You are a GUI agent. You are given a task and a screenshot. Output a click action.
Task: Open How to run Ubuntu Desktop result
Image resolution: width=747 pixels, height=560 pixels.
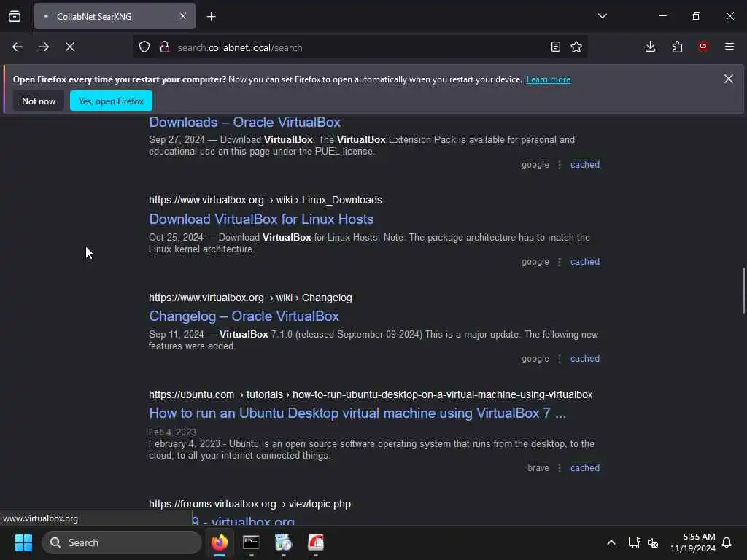pos(357,413)
